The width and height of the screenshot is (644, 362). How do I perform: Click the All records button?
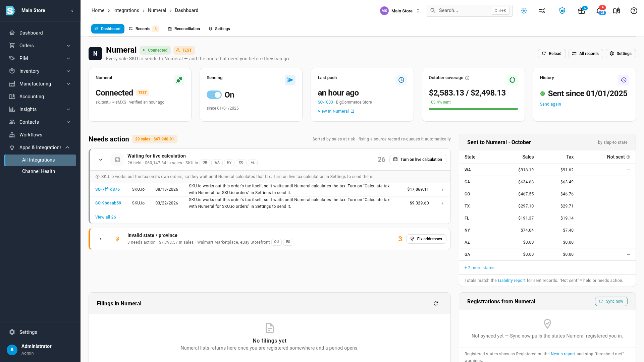(586, 54)
